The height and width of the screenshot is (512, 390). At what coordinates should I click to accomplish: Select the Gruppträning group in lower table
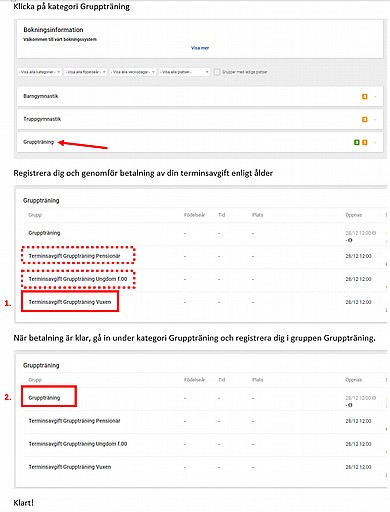click(x=44, y=398)
